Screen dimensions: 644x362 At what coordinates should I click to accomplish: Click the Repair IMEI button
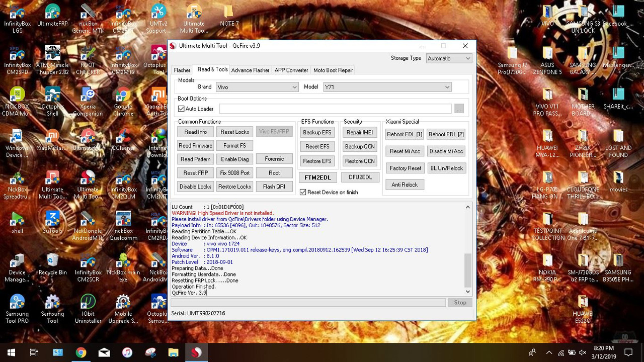click(x=360, y=133)
